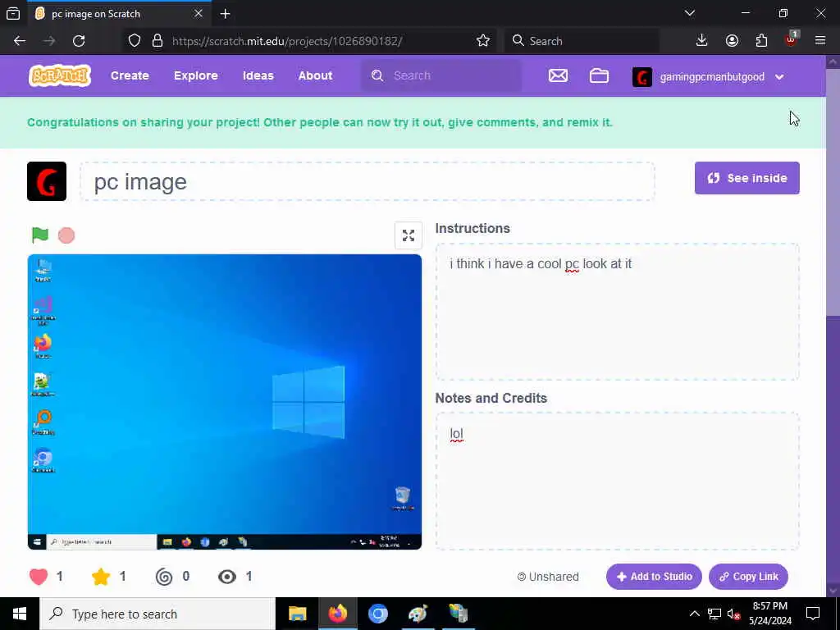Edit the Instructions text box
The width and height of the screenshot is (840, 630).
point(617,312)
